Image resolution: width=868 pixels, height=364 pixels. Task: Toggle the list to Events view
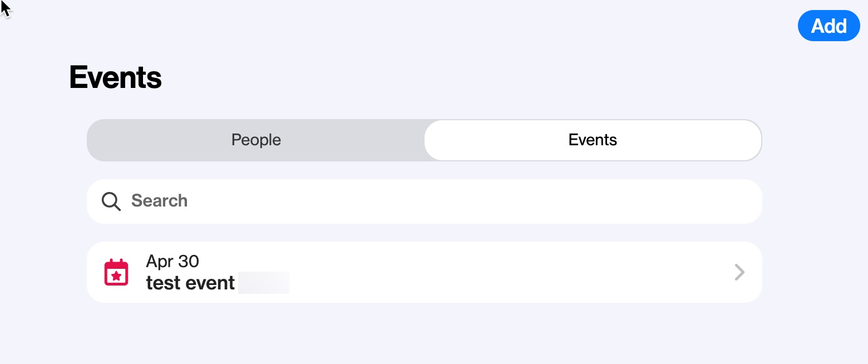593,140
